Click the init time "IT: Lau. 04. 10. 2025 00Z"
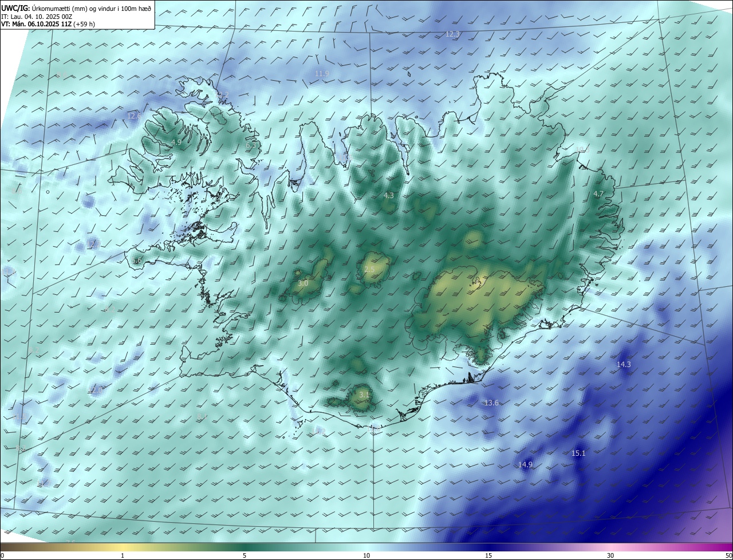The height and width of the screenshot is (560, 733). point(37,16)
